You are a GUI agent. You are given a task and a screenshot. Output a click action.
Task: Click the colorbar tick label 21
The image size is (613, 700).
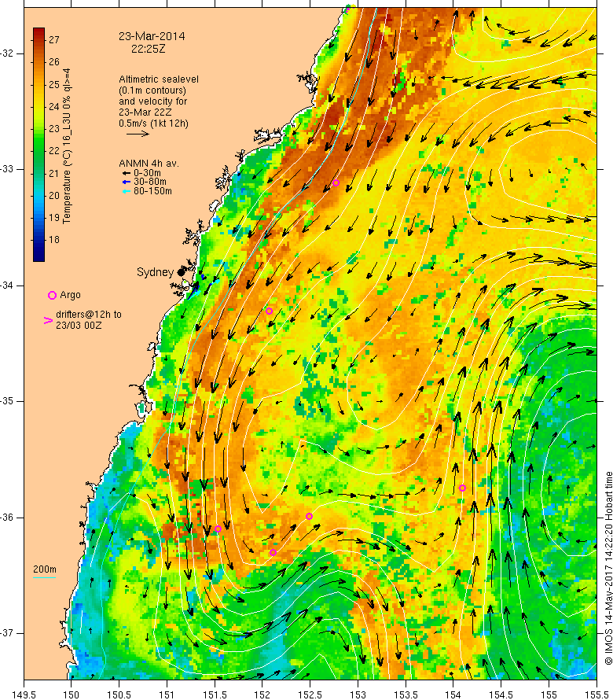(x=54, y=173)
